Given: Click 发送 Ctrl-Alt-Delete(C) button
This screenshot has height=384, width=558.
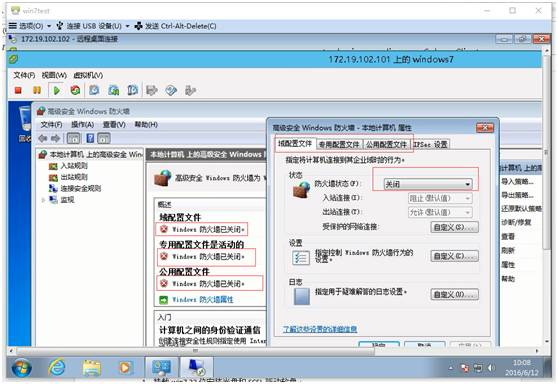Looking at the screenshot, I should point(175,26).
